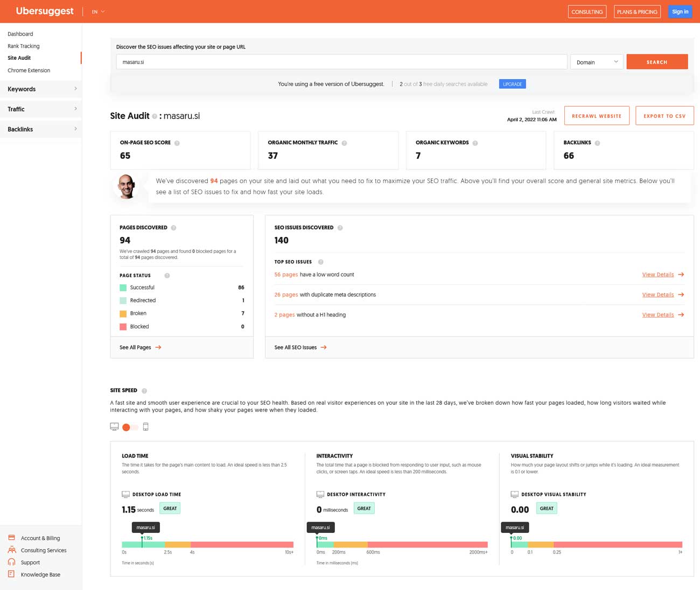Click the Successful status green swatch
The width and height of the screenshot is (700, 590).
pyautogui.click(x=123, y=287)
